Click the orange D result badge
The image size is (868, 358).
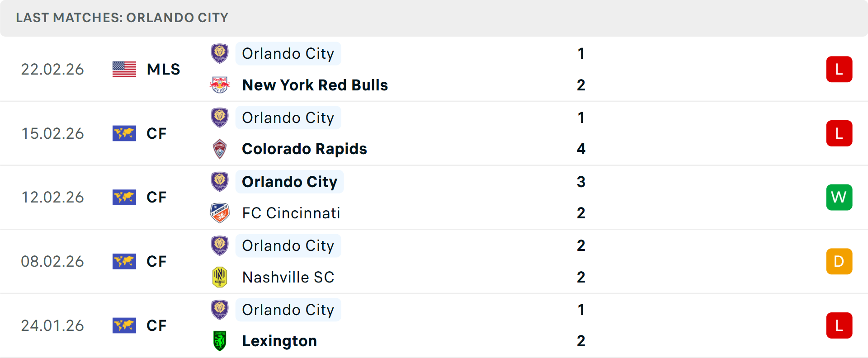(839, 261)
